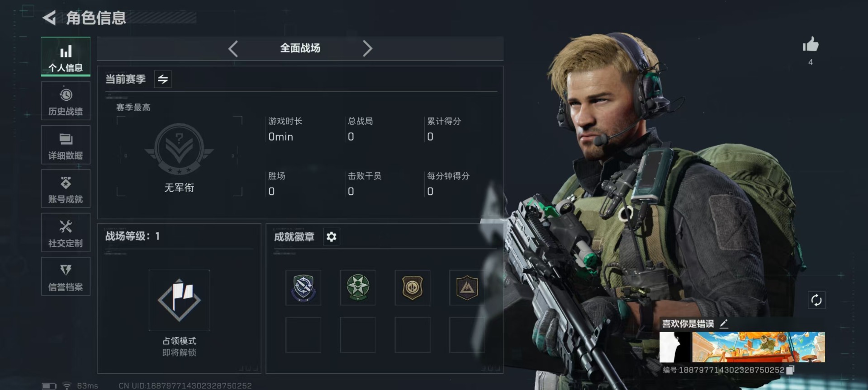
Task: Copy the player 编号 with copy icon
Action: (x=790, y=370)
